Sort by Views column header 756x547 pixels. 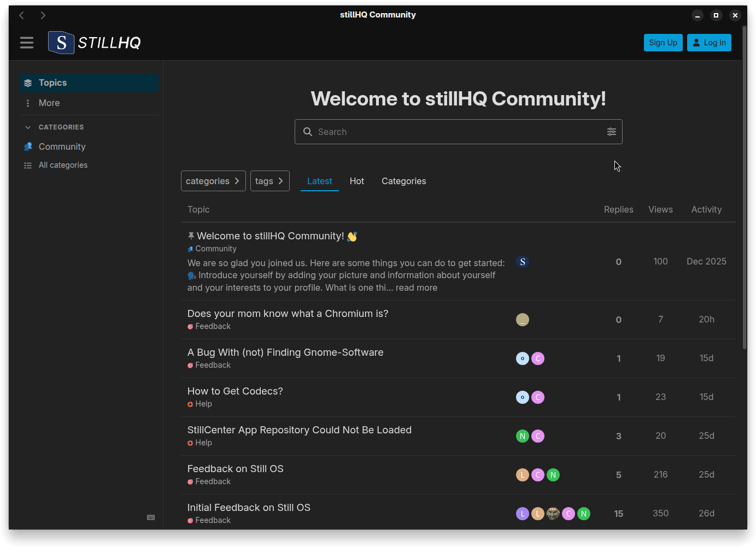(x=661, y=209)
